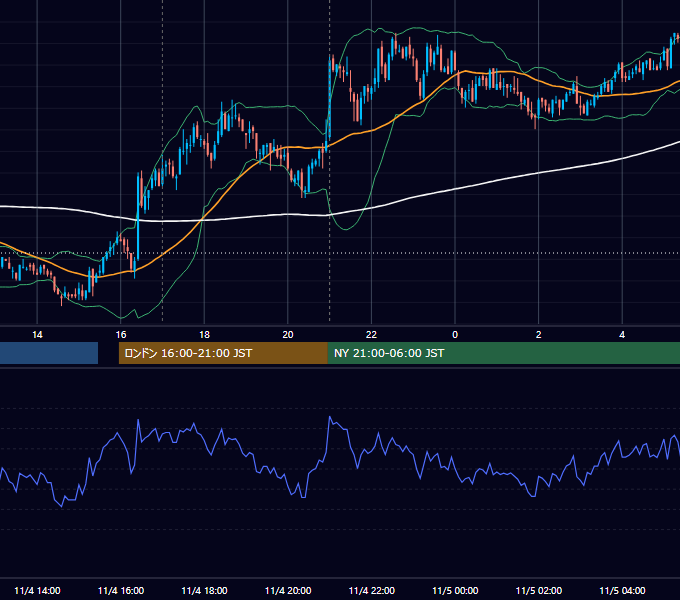Click the hour label 16 on price chart axis
680x600 pixels.
click(121, 335)
